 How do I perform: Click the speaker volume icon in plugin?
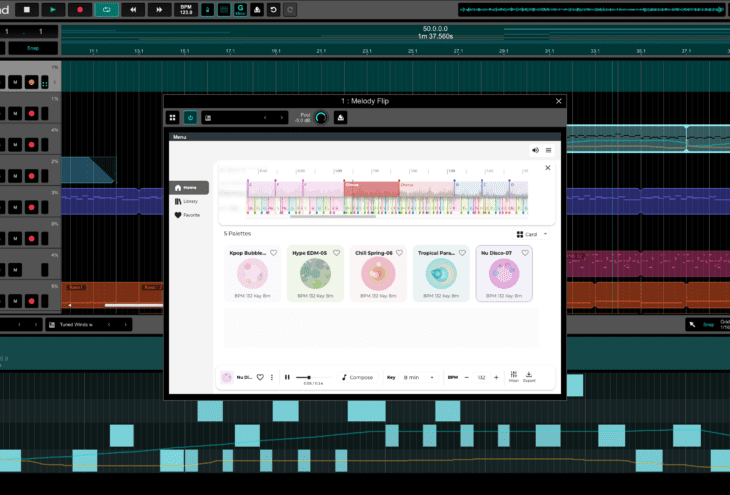coord(535,150)
